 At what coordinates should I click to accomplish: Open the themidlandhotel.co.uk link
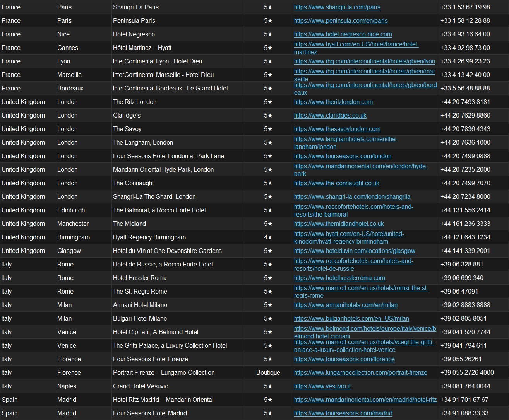(x=339, y=224)
